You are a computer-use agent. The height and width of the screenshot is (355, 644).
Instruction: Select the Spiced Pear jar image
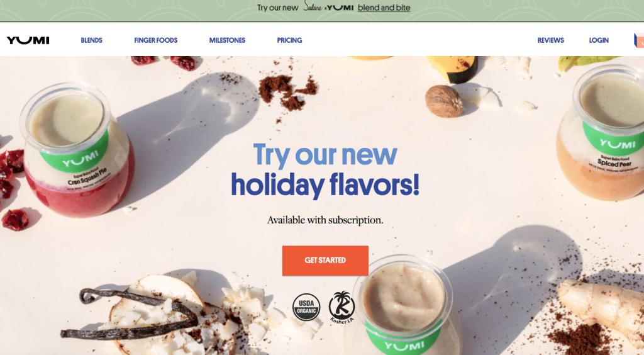point(602,133)
